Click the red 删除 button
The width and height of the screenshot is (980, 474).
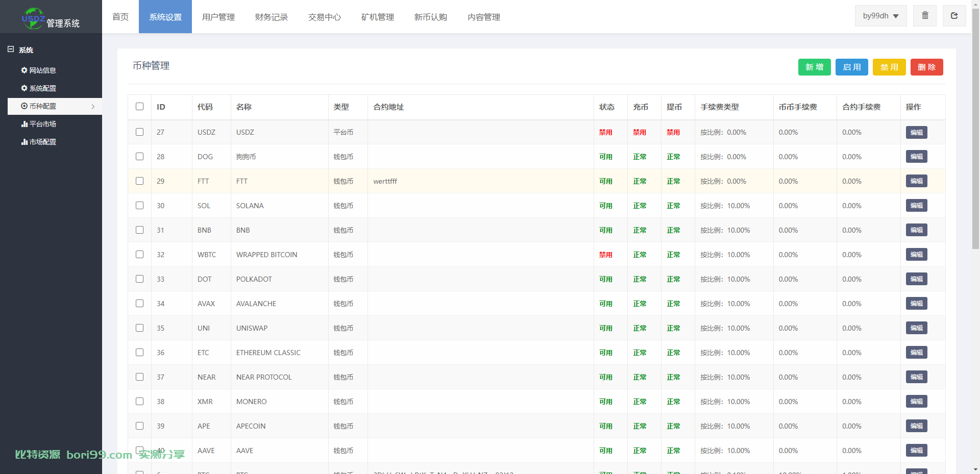click(x=927, y=67)
